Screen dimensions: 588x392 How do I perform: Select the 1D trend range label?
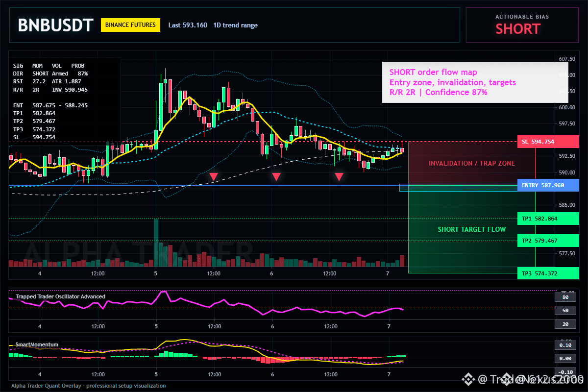(x=235, y=25)
